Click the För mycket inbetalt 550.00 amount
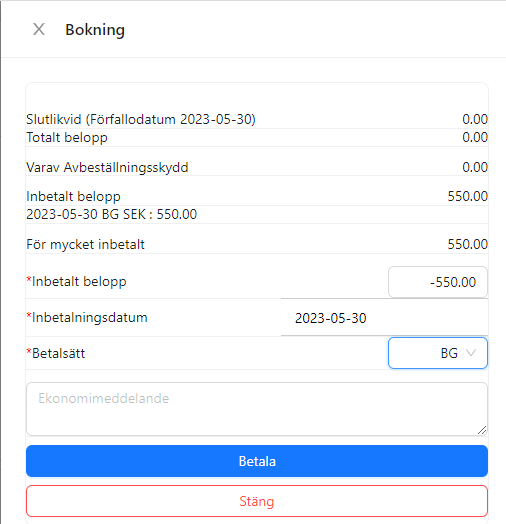The width and height of the screenshot is (506, 524). coord(468,244)
